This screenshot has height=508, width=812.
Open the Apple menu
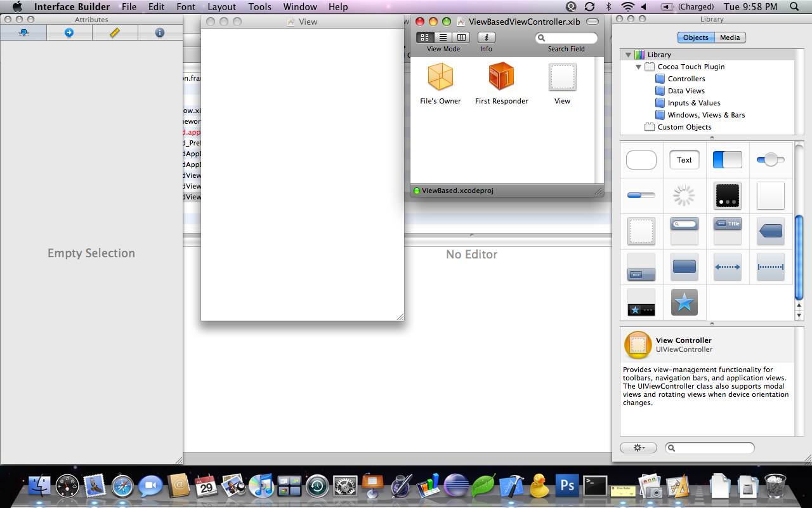(17, 7)
